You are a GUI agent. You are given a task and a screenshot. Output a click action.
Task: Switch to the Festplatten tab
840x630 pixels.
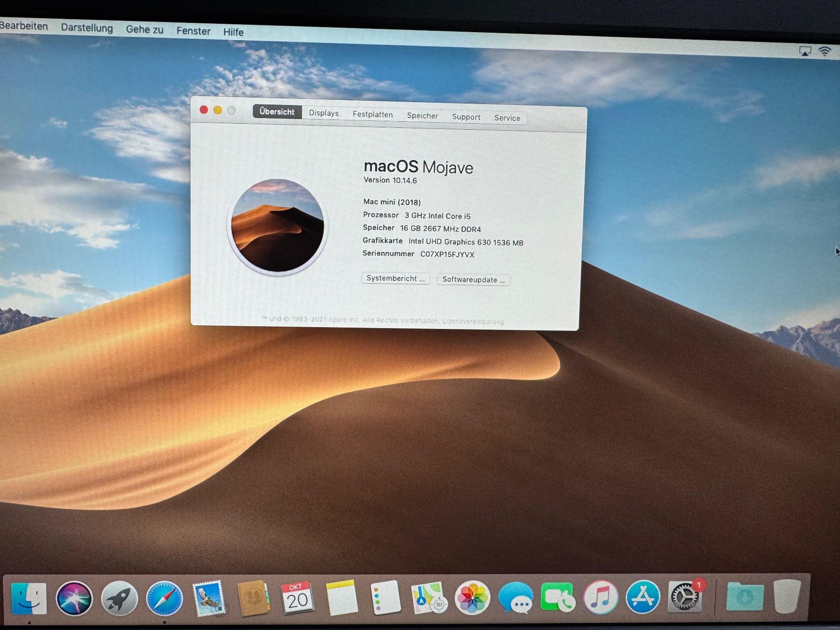click(373, 114)
